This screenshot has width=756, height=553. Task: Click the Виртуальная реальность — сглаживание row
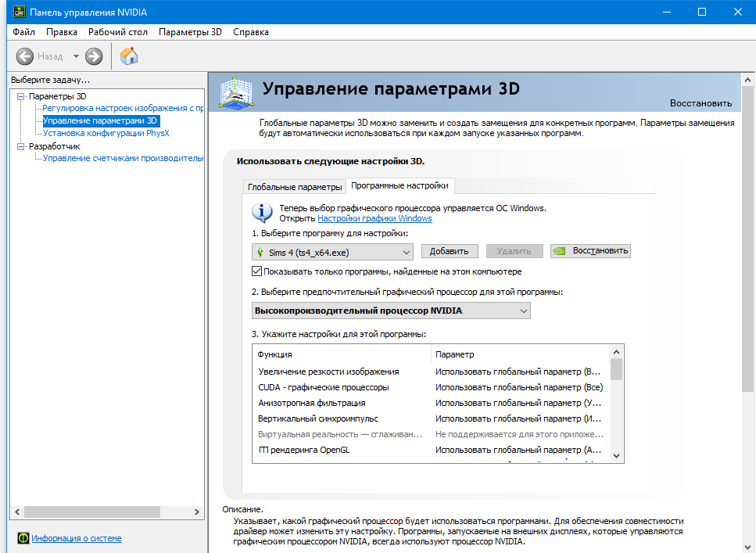430,434
